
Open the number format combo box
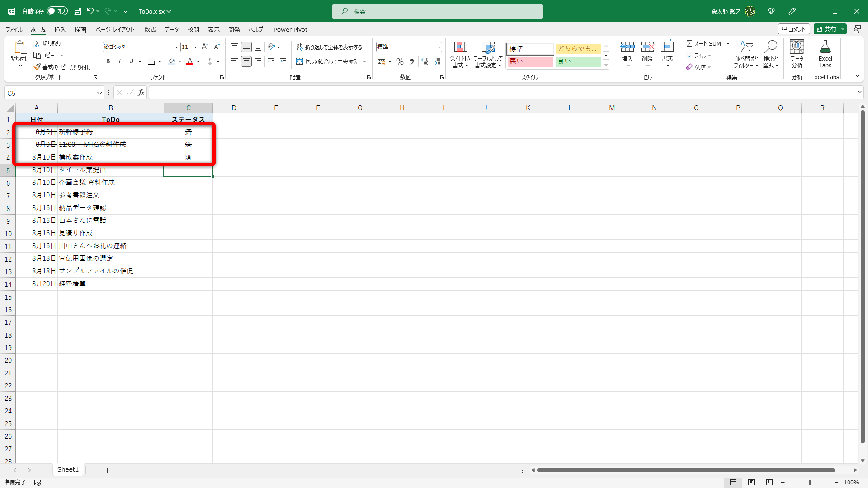(x=409, y=47)
